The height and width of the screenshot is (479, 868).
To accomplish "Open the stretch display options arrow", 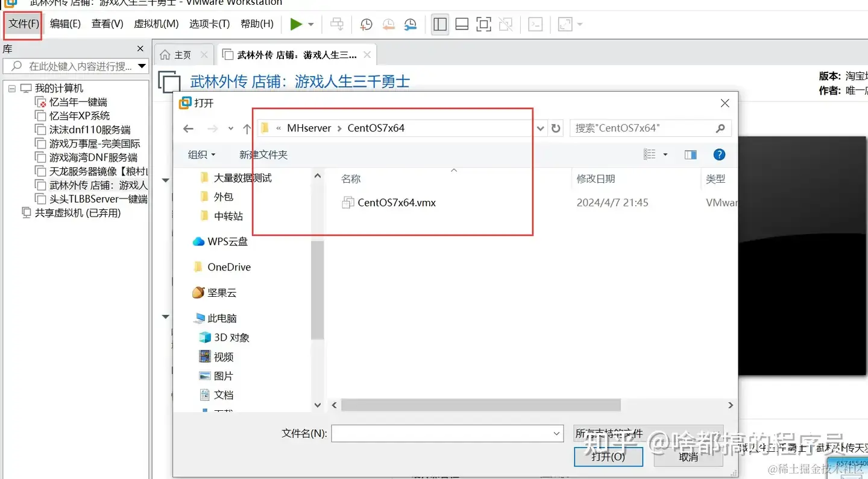I will tap(580, 25).
